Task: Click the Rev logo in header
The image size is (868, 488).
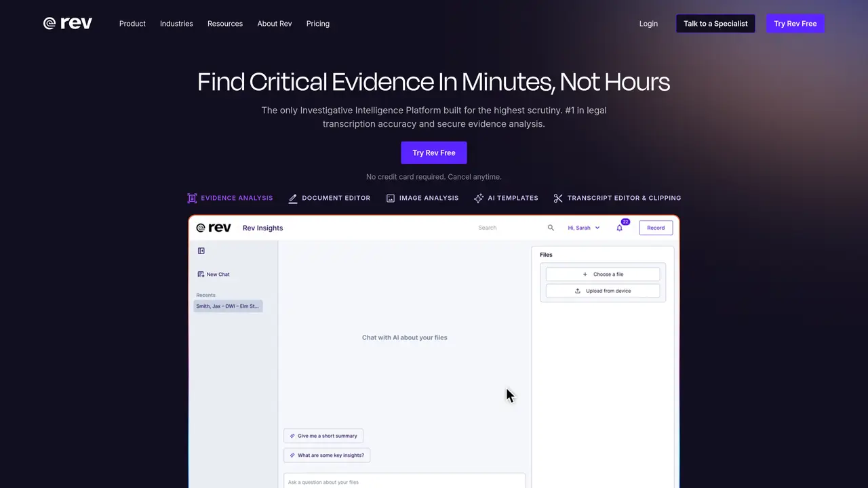Action: [x=68, y=23]
